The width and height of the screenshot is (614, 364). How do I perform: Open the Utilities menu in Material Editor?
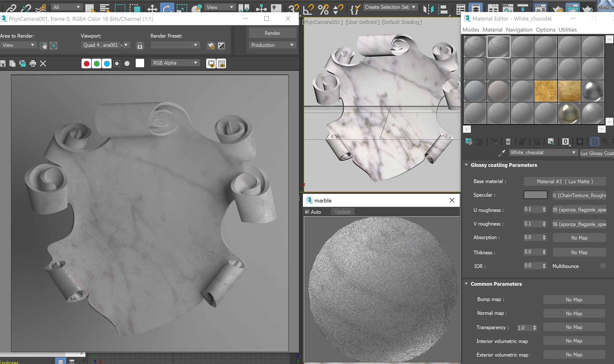(x=567, y=30)
